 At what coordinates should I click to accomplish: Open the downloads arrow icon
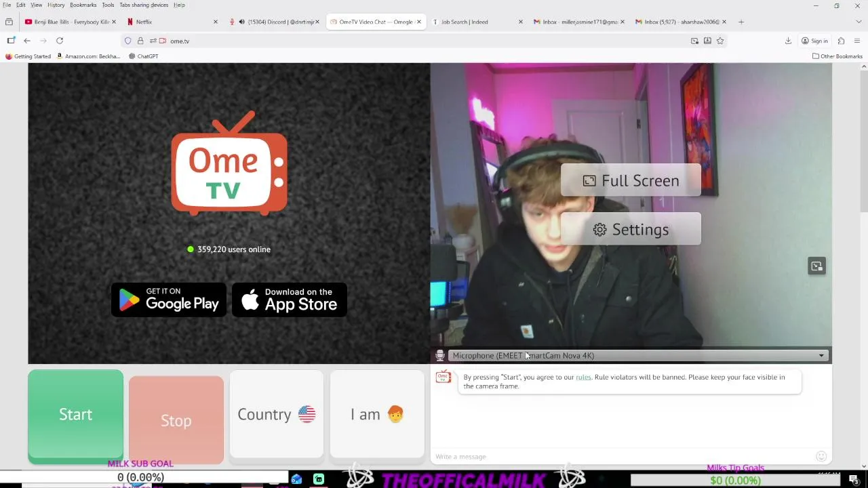pyautogui.click(x=788, y=41)
